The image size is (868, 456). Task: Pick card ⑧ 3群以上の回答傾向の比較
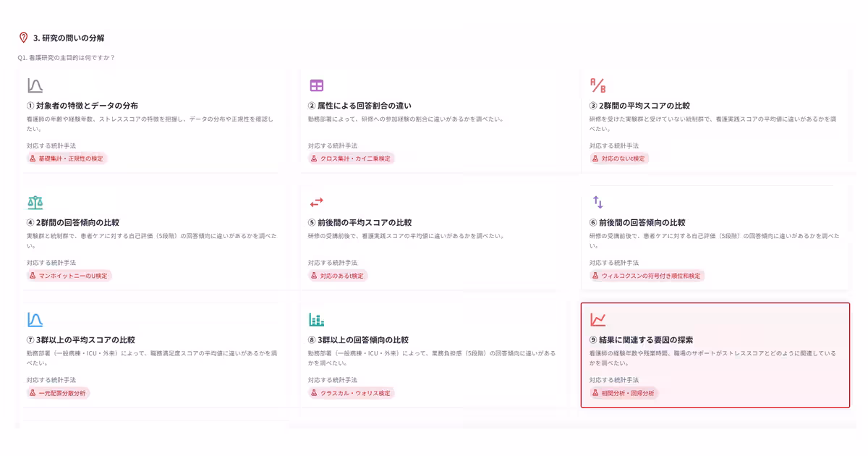tap(434, 355)
